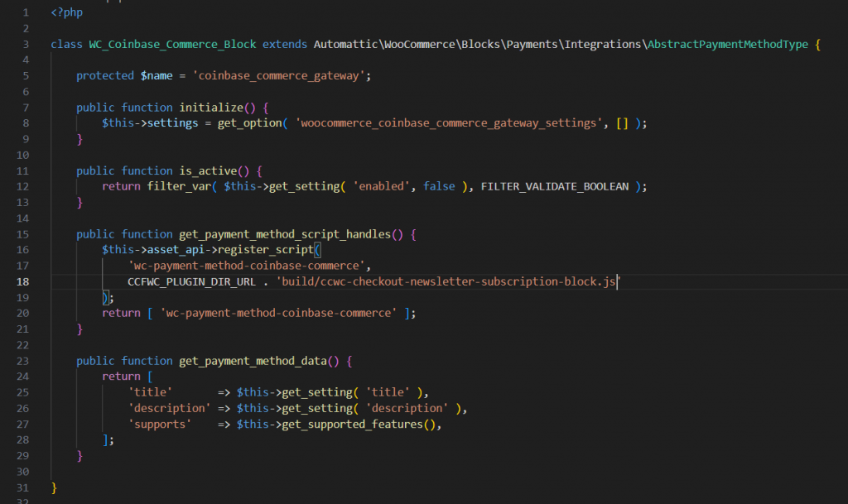Image resolution: width=848 pixels, height=504 pixels.
Task: Click the closing brace on line 31
Action: click(52, 487)
